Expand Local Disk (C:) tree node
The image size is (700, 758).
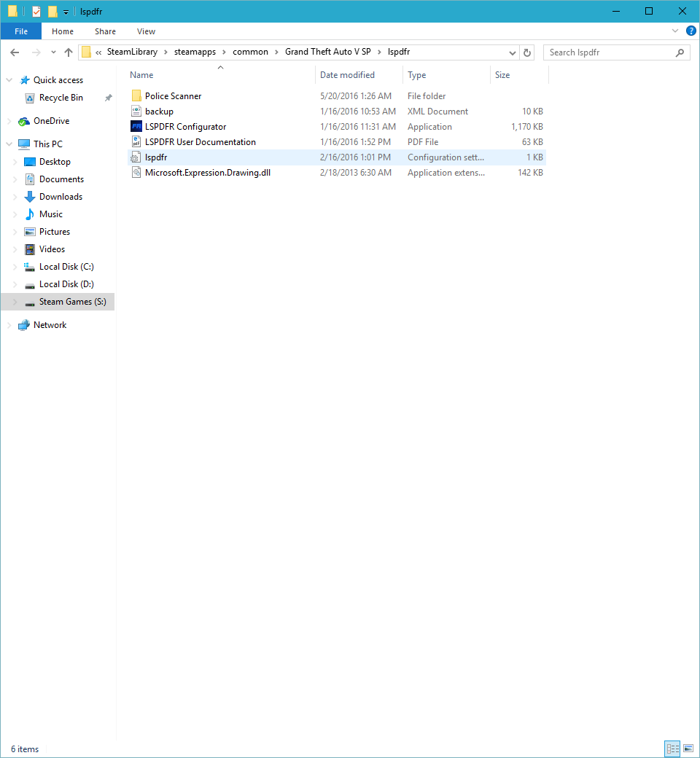tap(15, 267)
